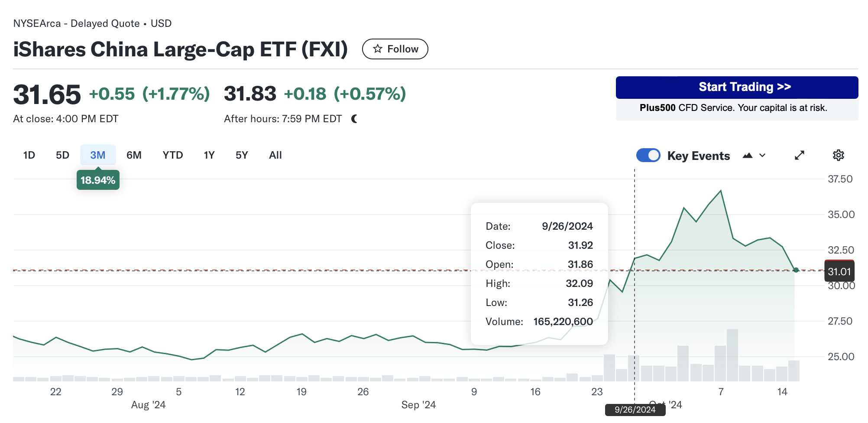Click the mountain chart type icon

[x=748, y=155]
